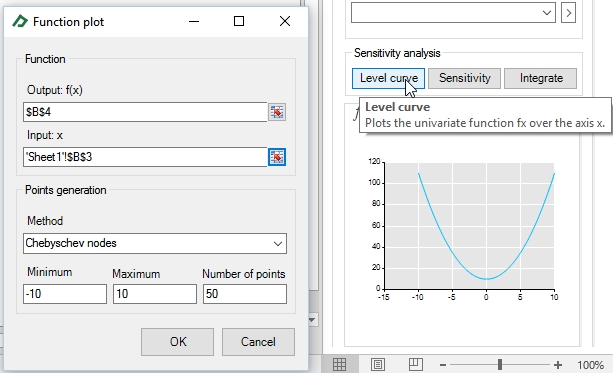Click the zoom slider handle
The height and width of the screenshot is (373, 613).
click(500, 365)
